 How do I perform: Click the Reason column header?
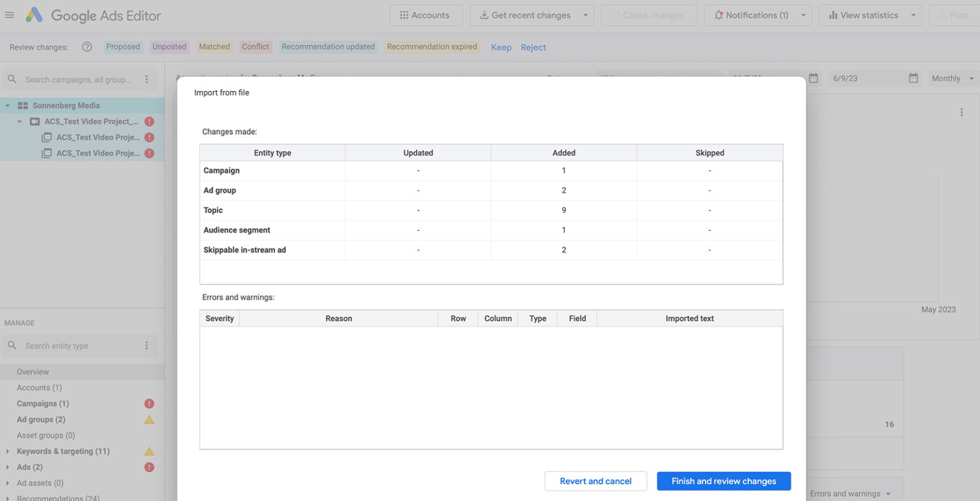click(x=339, y=318)
